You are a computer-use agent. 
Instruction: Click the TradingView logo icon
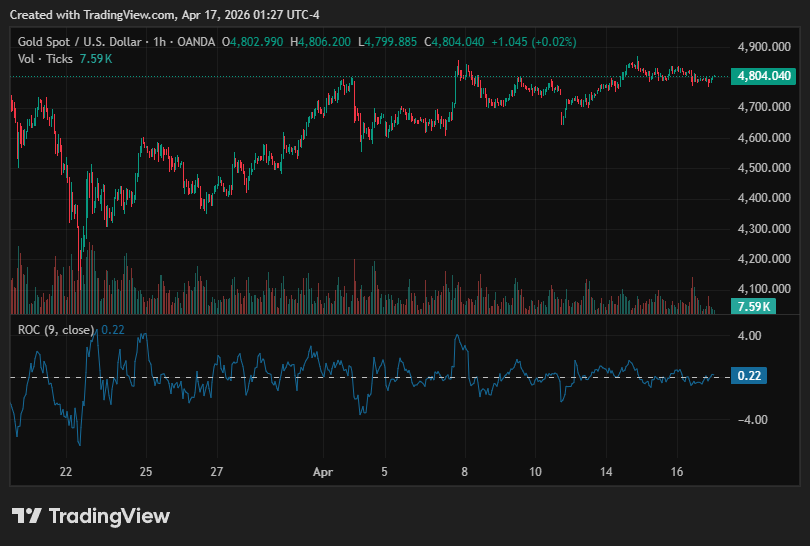point(26,516)
